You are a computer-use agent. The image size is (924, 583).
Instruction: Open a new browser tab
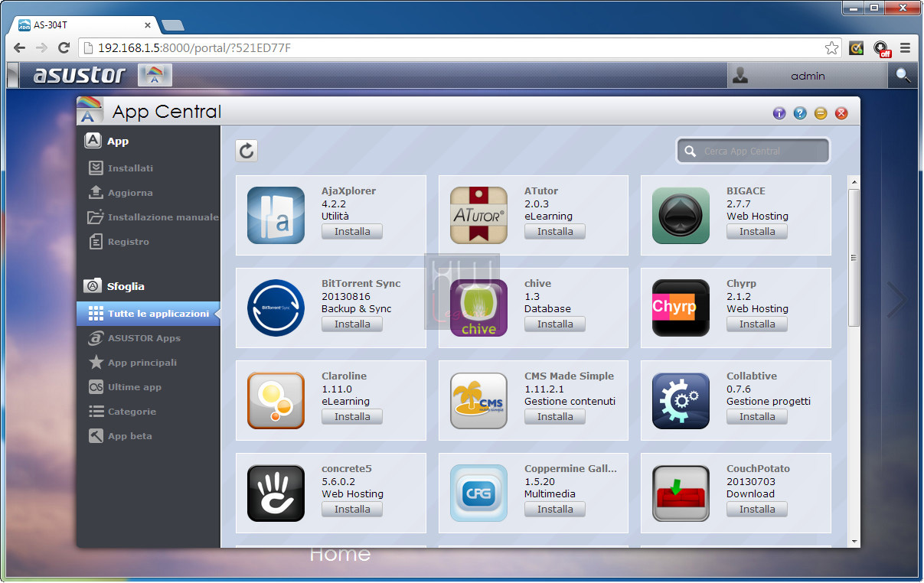coord(174,25)
